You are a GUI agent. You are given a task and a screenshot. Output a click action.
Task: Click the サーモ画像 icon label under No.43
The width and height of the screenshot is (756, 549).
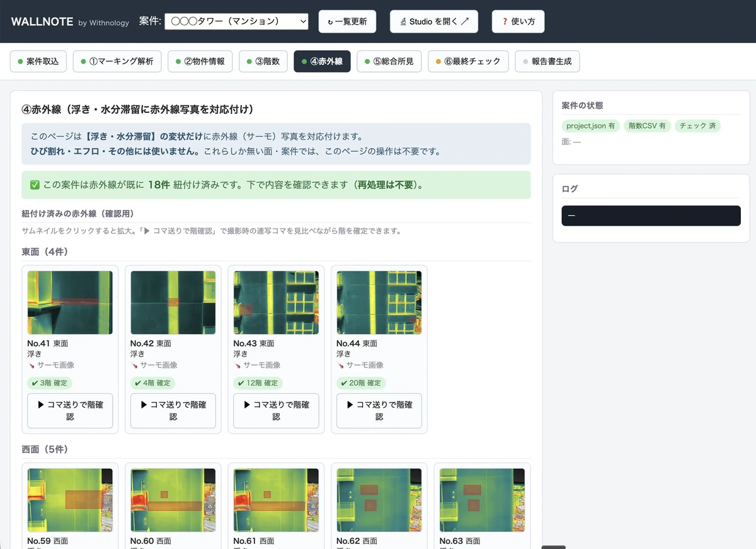pyautogui.click(x=257, y=365)
